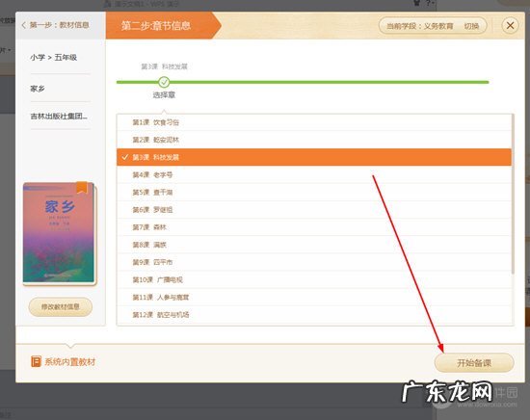Click the 家乡 subject entry in sidebar

[x=38, y=89]
